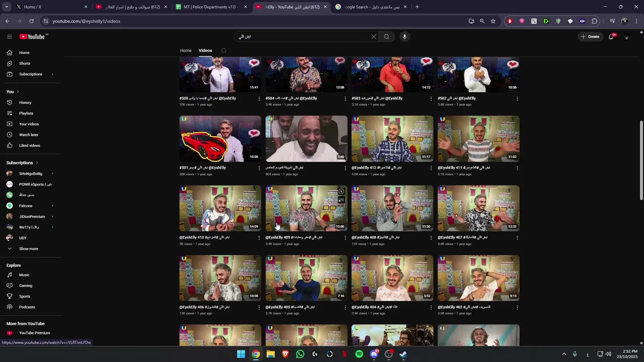Click the YouTube logo
644x362 pixels.
tap(32, 37)
